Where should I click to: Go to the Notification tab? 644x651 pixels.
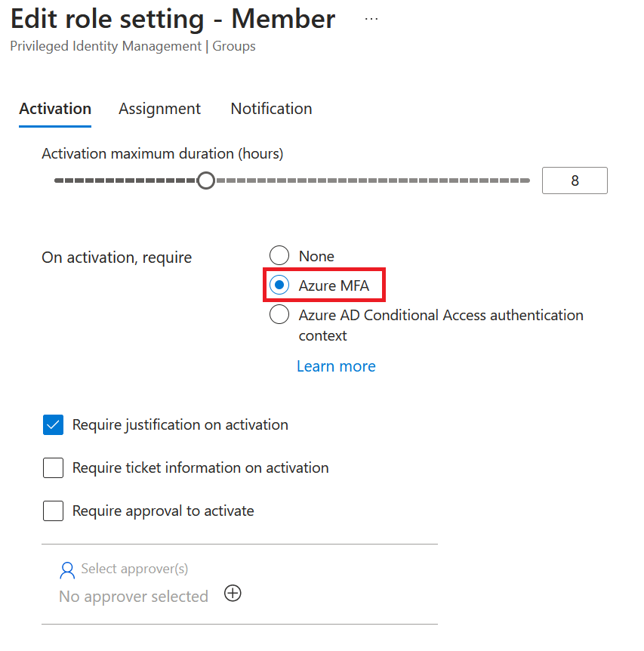click(x=271, y=109)
